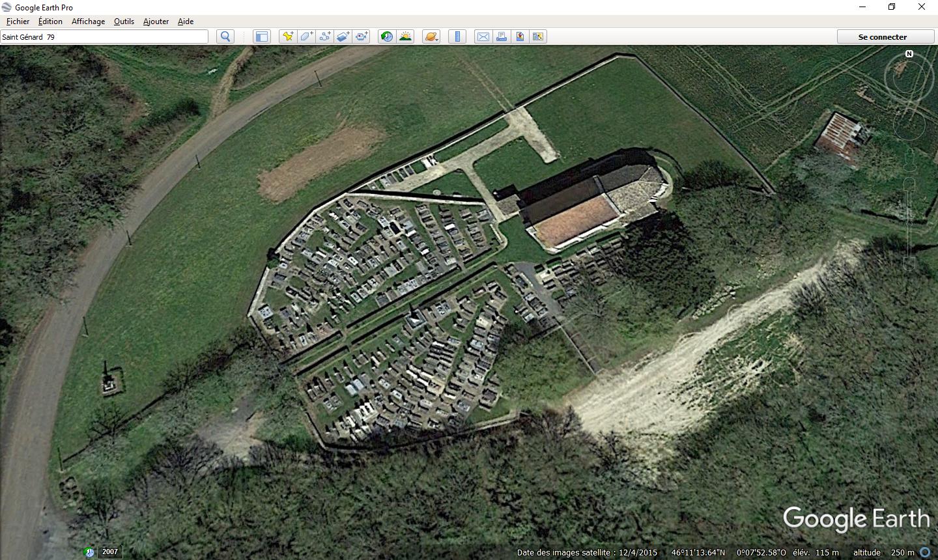Add a path using the toolbar icon
Screen dimensions: 938x560
[324, 36]
